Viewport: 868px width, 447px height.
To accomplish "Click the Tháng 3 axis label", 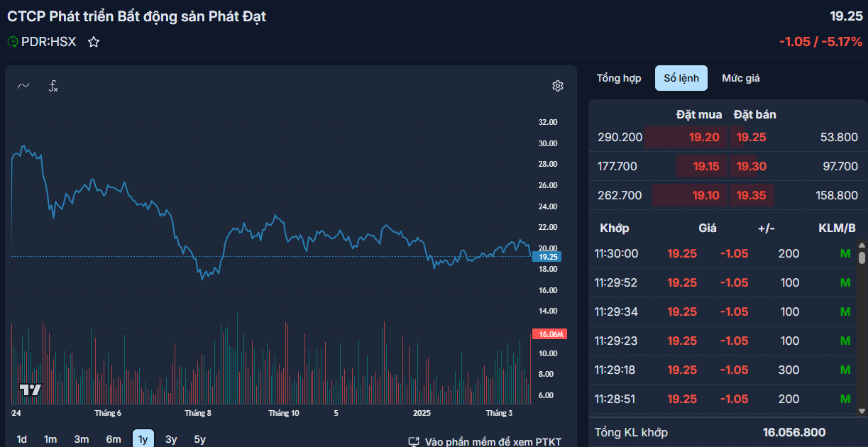I will [x=499, y=413].
